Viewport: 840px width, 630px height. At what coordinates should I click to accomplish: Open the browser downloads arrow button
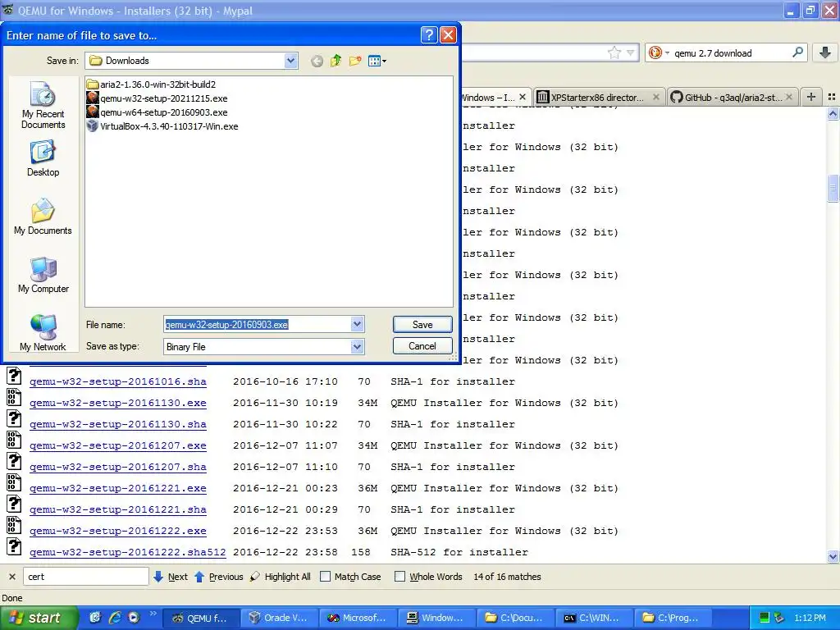point(825,52)
